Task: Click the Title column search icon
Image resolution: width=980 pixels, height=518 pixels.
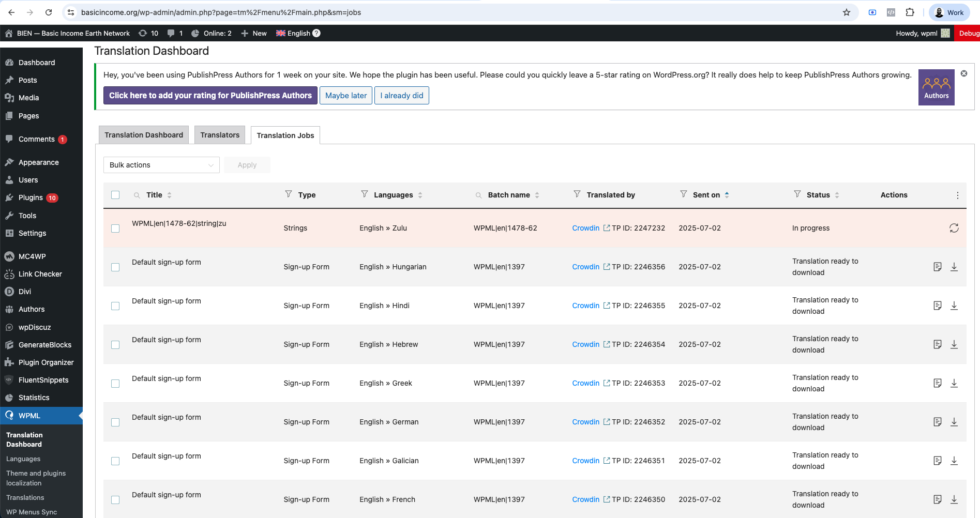Action: coord(137,195)
